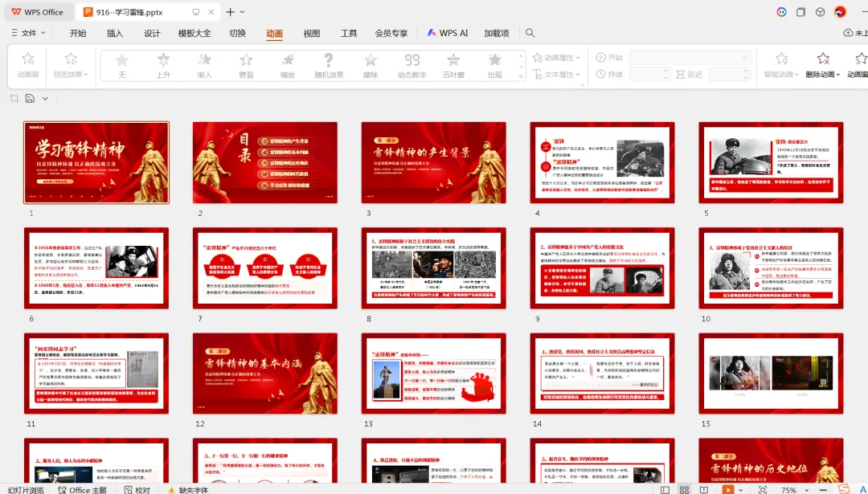
Task: Open the slideshow play options arrow
Action: [x=741, y=489]
